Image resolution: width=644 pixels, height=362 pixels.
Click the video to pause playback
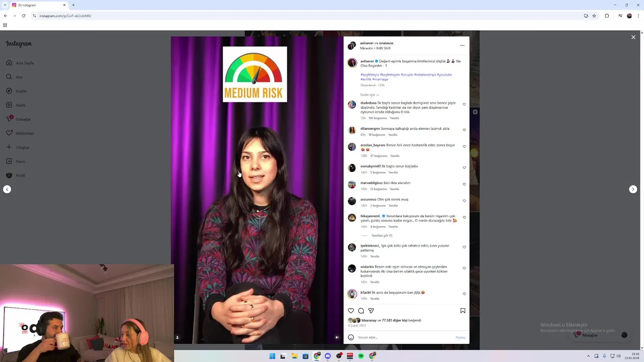pyautogui.click(x=257, y=190)
